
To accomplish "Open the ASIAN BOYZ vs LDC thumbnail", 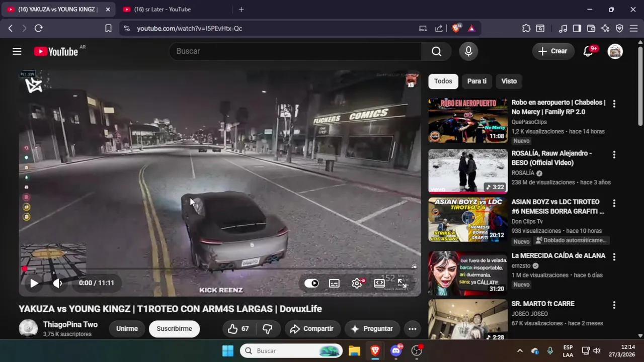I will pyautogui.click(x=468, y=220).
